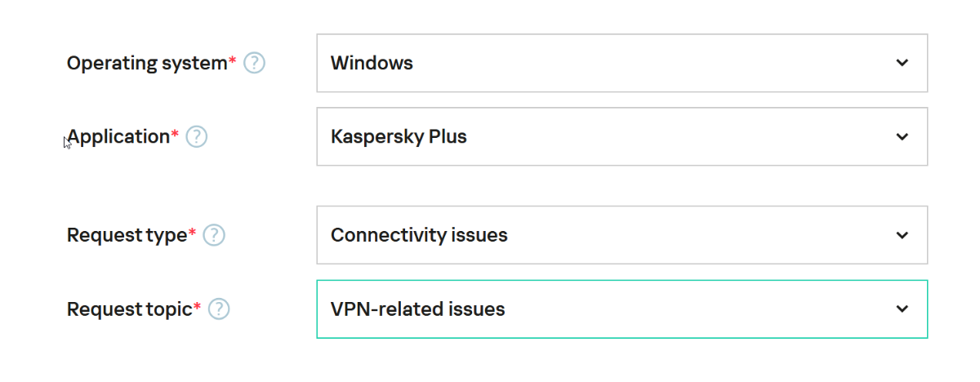Viewport: 980px width, 382px height.
Task: Click the red asterisk after Request topic
Action: pyautogui.click(x=197, y=307)
